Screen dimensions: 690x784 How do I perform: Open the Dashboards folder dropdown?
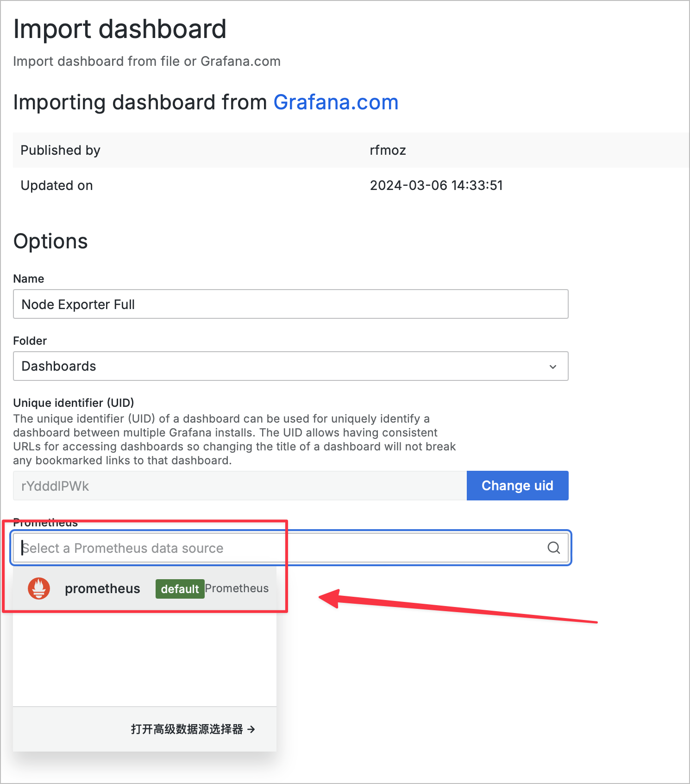[290, 366]
